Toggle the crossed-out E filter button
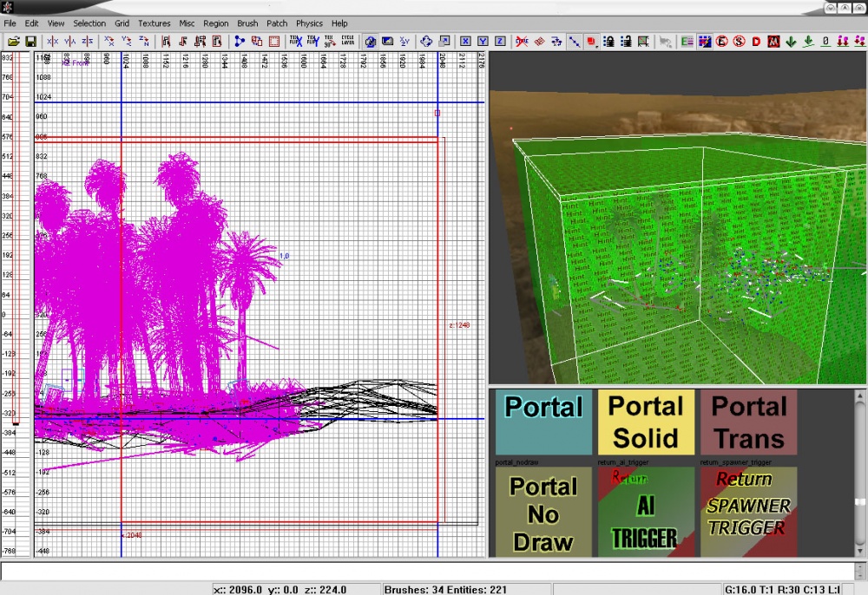This screenshot has height=595, width=868. (x=722, y=42)
